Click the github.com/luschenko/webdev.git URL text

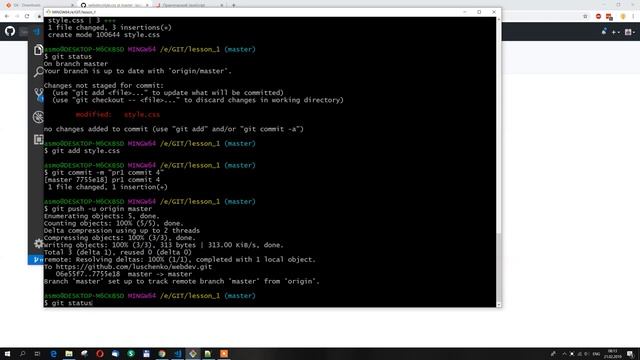point(133,267)
